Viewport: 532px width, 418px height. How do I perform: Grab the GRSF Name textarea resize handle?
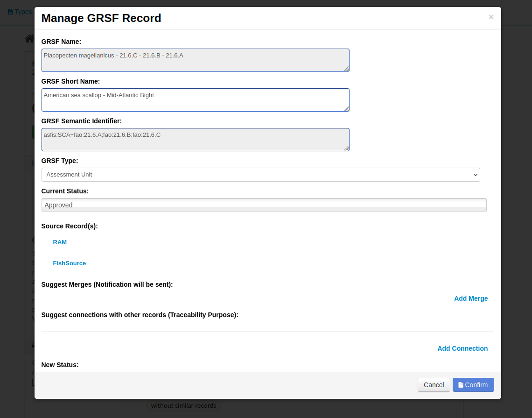click(346, 69)
